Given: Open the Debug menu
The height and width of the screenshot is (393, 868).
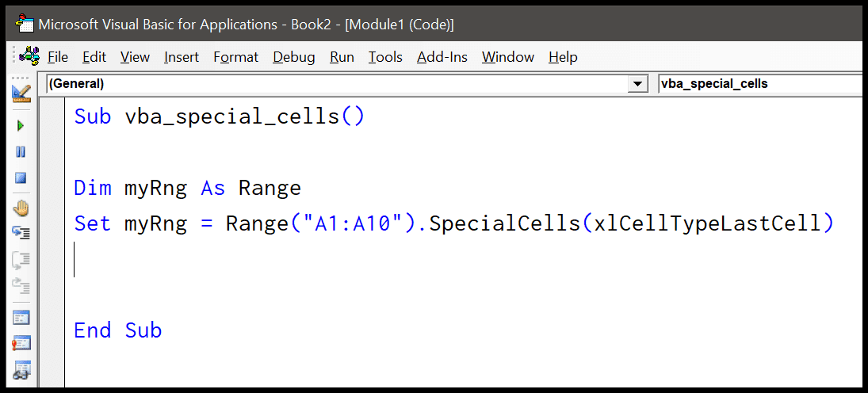Looking at the screenshot, I should click(293, 57).
